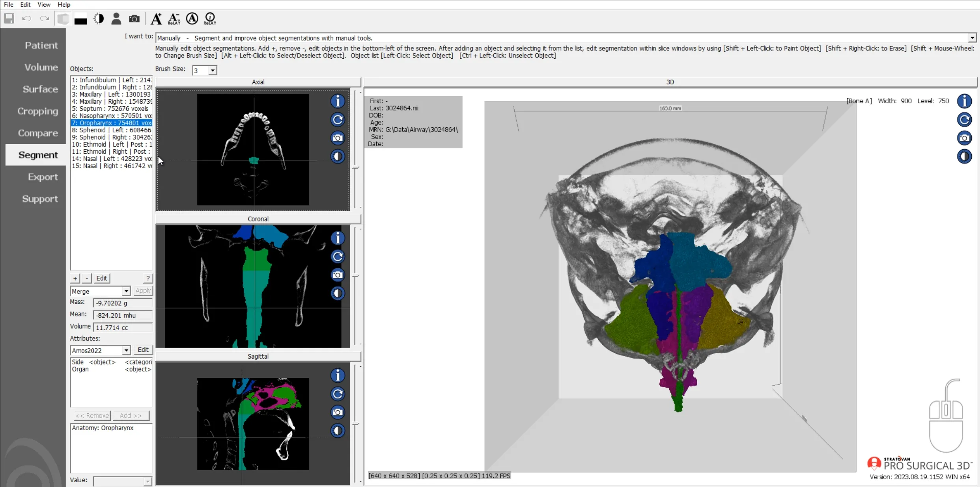980x487 pixels.
Task: Click the plus add object button
Action: (x=75, y=278)
